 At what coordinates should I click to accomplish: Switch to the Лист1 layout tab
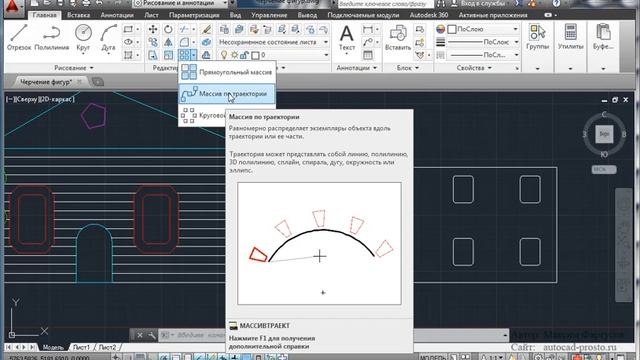81,347
